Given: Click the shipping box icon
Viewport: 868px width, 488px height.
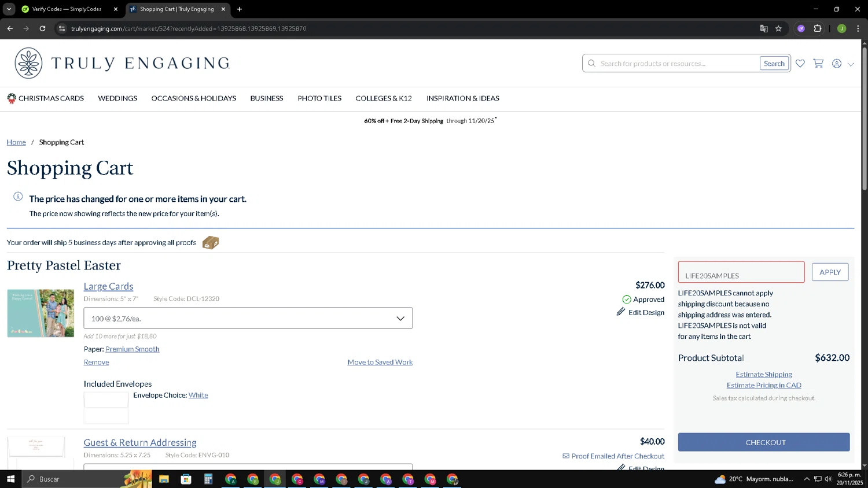Looking at the screenshot, I should pos(211,242).
